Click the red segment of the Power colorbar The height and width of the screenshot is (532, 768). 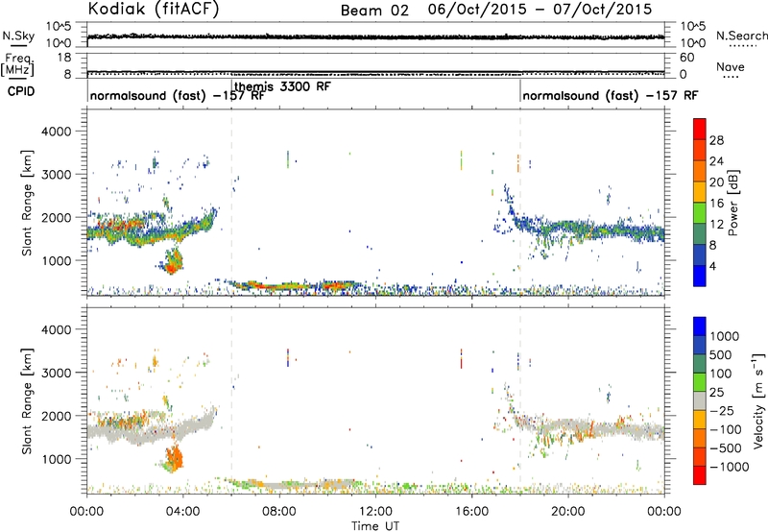[700, 130]
